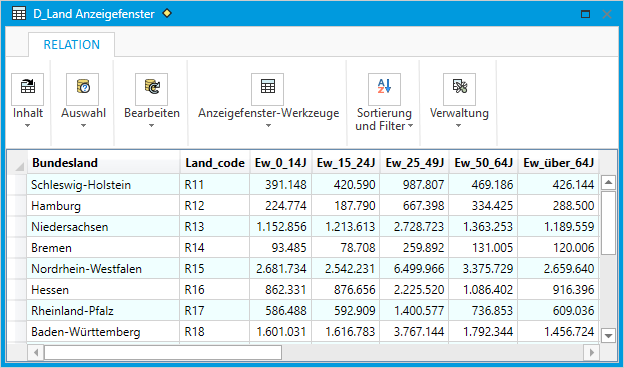The width and height of the screenshot is (624, 368).
Task: Click the value 2.659.640 cell
Action: pos(558,269)
